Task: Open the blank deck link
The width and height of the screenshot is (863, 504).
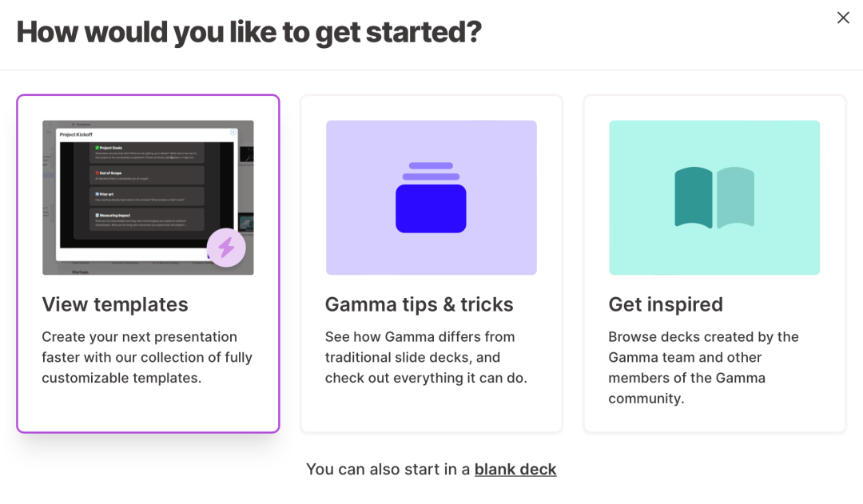Action: coord(515,470)
